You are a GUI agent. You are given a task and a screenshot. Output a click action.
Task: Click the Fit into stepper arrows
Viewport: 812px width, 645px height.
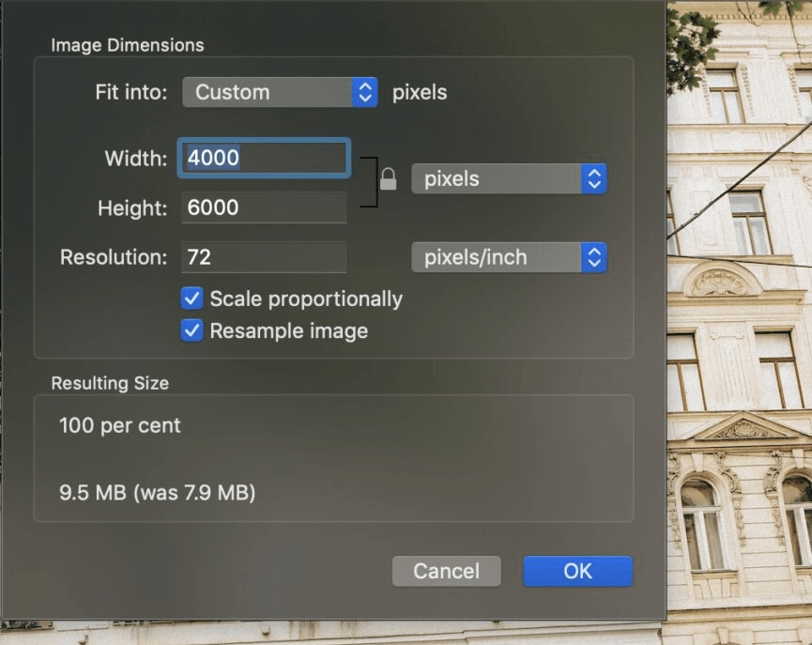click(x=365, y=92)
